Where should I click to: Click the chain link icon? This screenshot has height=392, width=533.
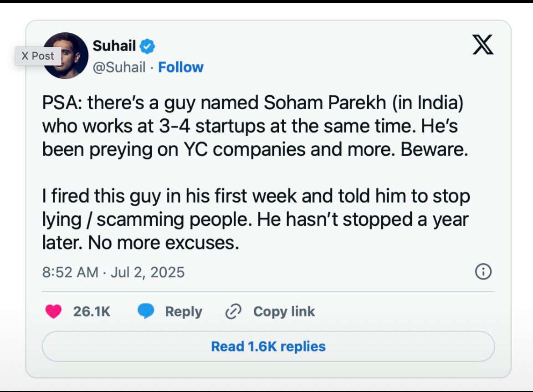click(233, 311)
